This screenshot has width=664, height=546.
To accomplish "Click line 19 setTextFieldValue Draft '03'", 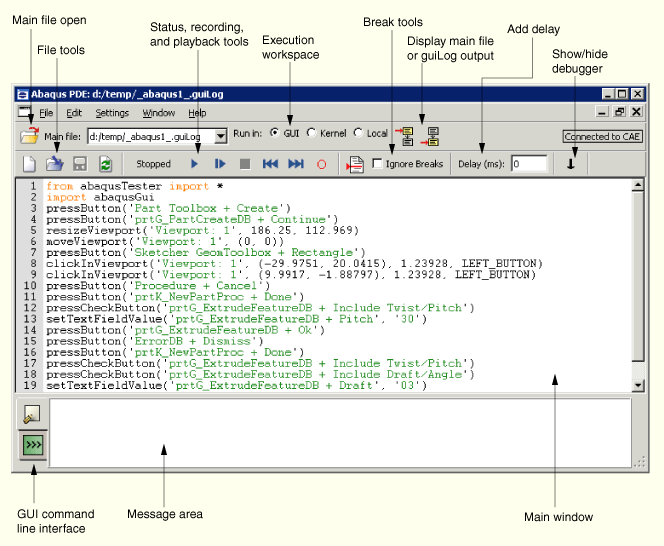I will click(x=236, y=385).
